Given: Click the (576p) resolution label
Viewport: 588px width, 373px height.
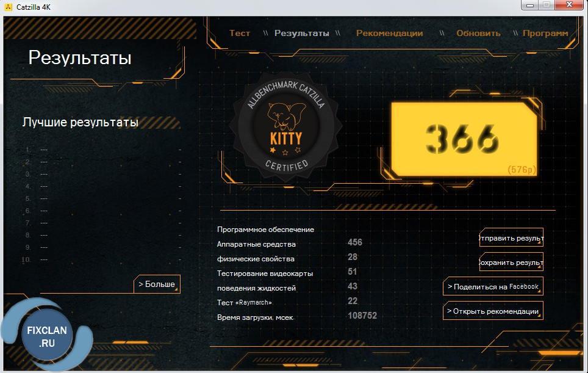Looking at the screenshot, I should pos(522,170).
